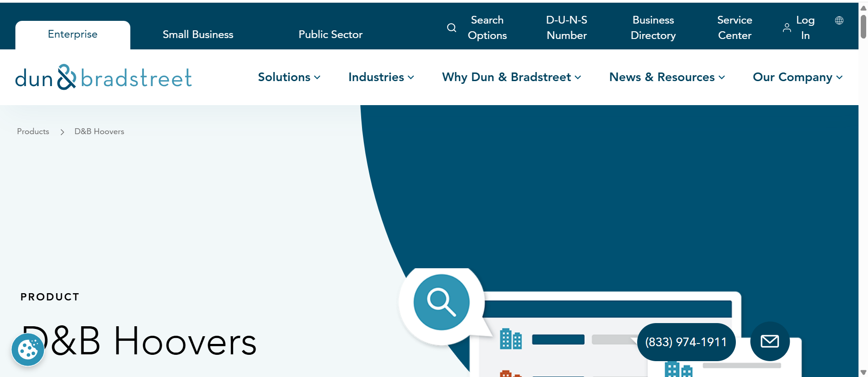Click the page scrollbar thumb
The width and height of the screenshot is (868, 377).
tap(863, 26)
